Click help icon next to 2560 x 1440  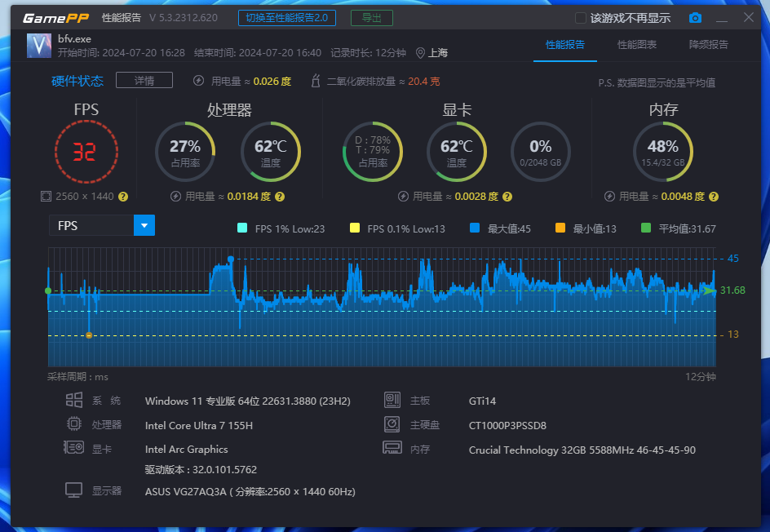[x=123, y=197]
